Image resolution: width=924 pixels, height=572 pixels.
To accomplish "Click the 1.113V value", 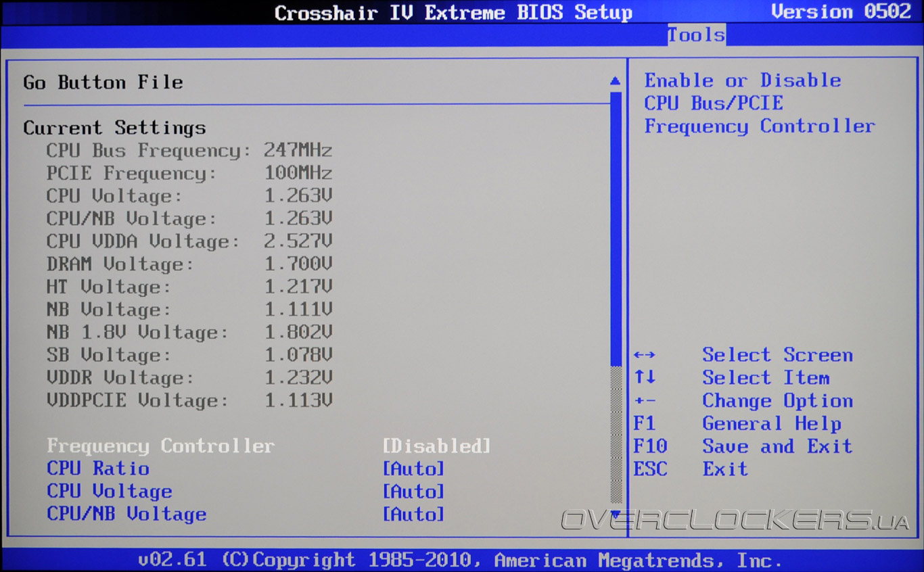I will point(298,401).
